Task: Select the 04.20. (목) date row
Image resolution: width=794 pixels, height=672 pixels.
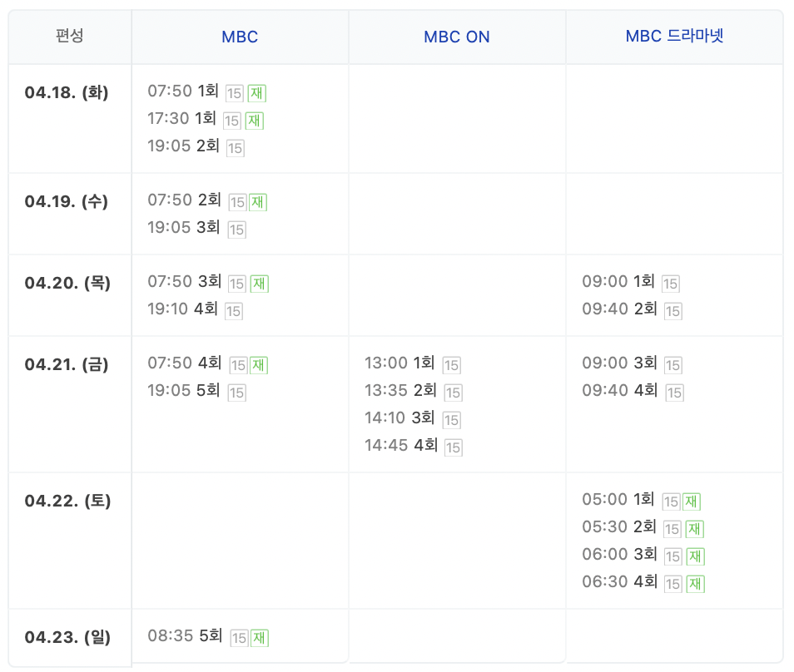Action: 67,283
